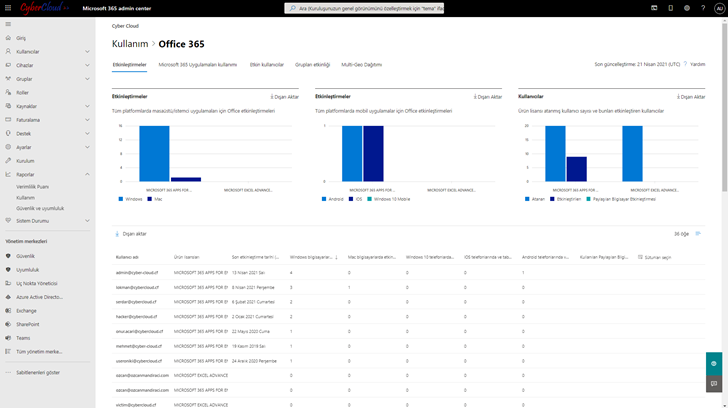Switch to Grupları etkinliği tab
Viewport: 728px width, 408px height.
pos(312,65)
